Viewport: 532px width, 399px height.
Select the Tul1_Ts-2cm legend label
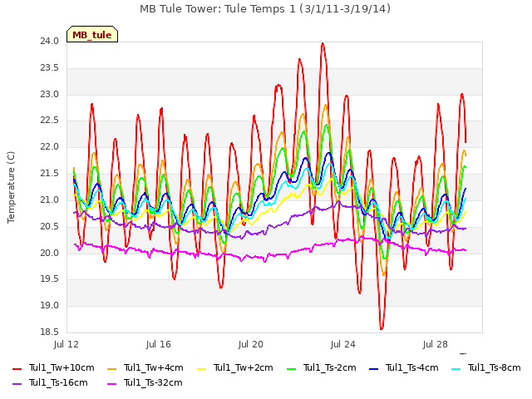pos(329,367)
